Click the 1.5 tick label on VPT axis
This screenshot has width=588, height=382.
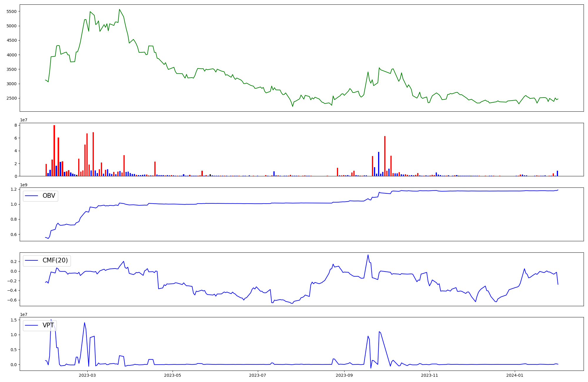[14, 320]
